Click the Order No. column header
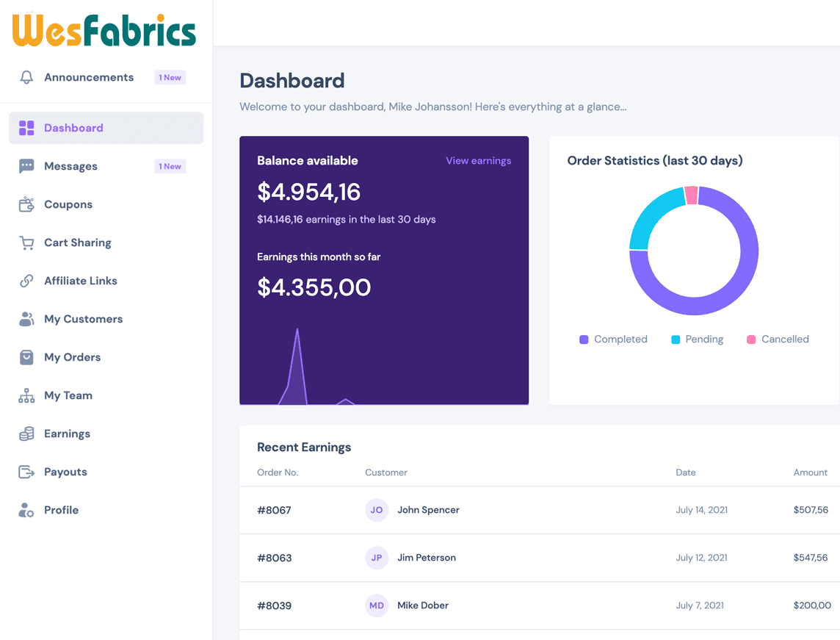Image resolution: width=840 pixels, height=640 pixels. click(278, 472)
